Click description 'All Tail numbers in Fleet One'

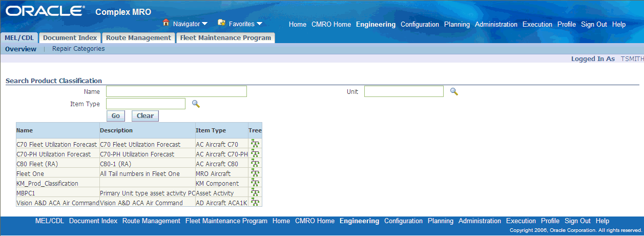140,174
